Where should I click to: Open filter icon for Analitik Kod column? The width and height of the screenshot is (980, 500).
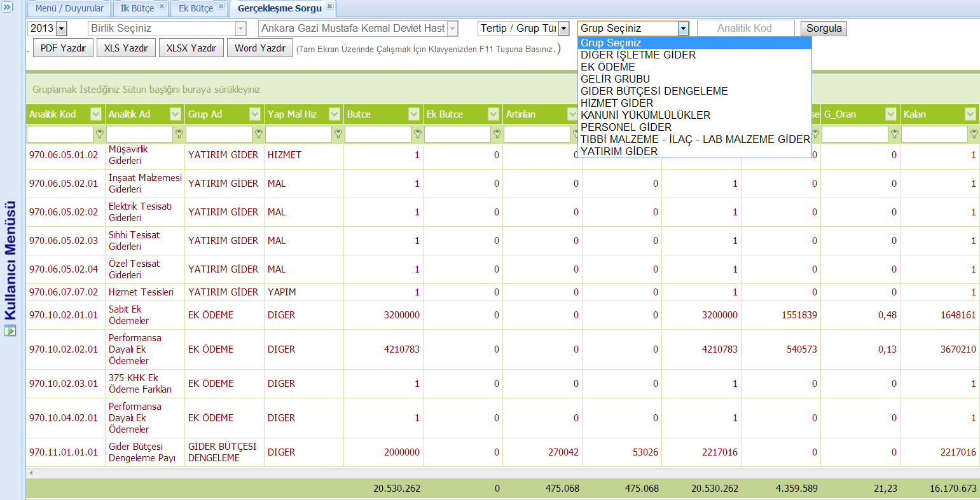point(99,134)
